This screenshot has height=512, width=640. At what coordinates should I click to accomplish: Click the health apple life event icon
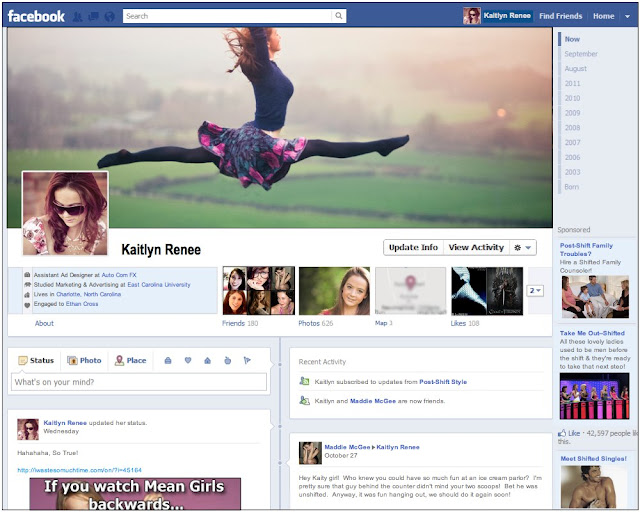pos(228,361)
